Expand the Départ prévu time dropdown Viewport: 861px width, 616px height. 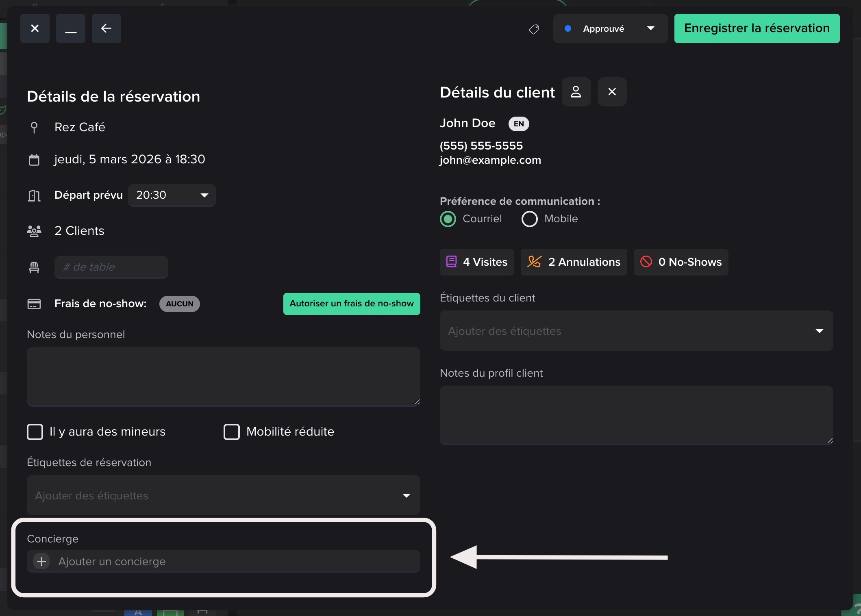pos(172,195)
